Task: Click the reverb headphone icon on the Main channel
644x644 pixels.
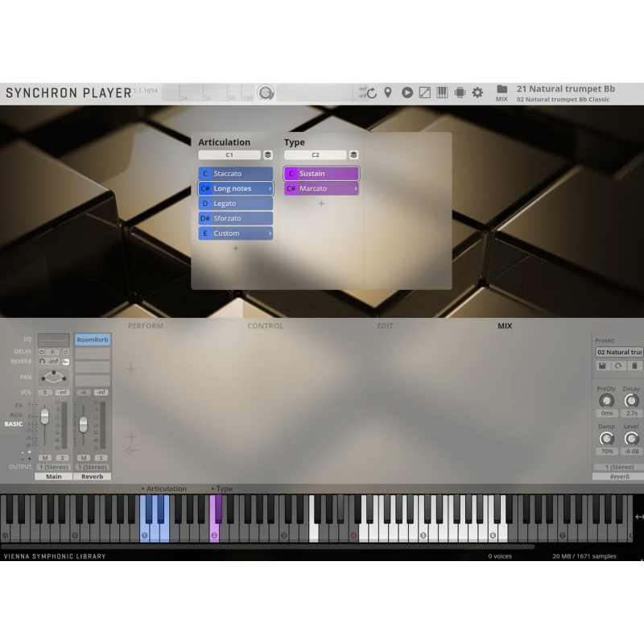Action: coord(42,361)
